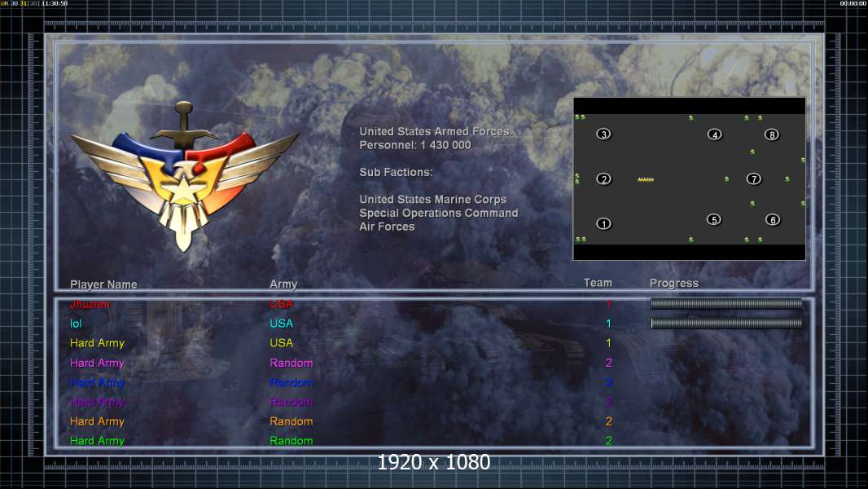
Task: Click the orange team number 2
Action: pos(608,421)
